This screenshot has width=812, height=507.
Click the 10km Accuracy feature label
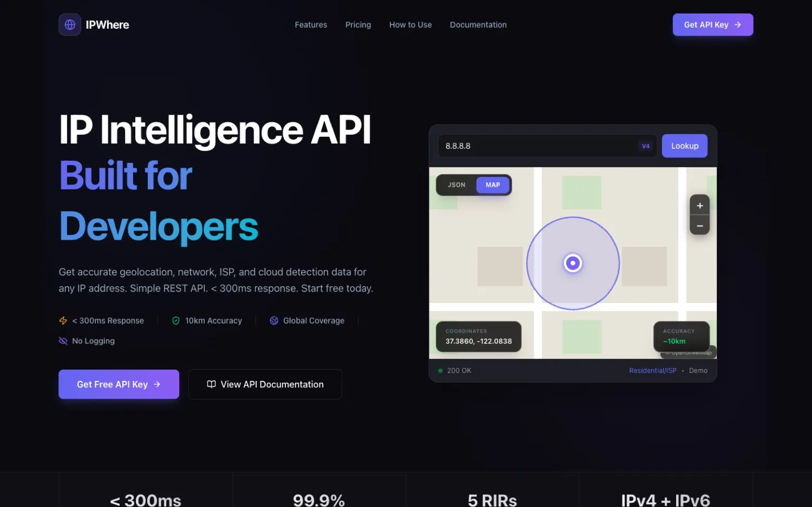(x=213, y=321)
